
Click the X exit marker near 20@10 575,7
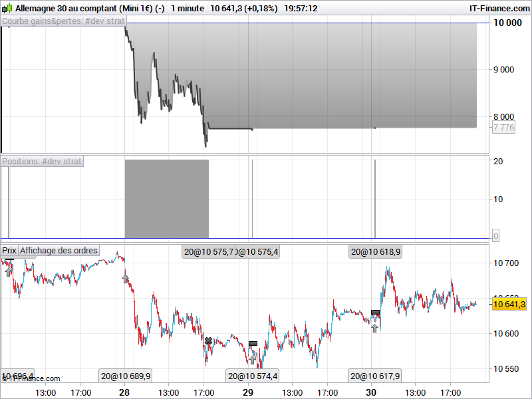tap(208, 340)
